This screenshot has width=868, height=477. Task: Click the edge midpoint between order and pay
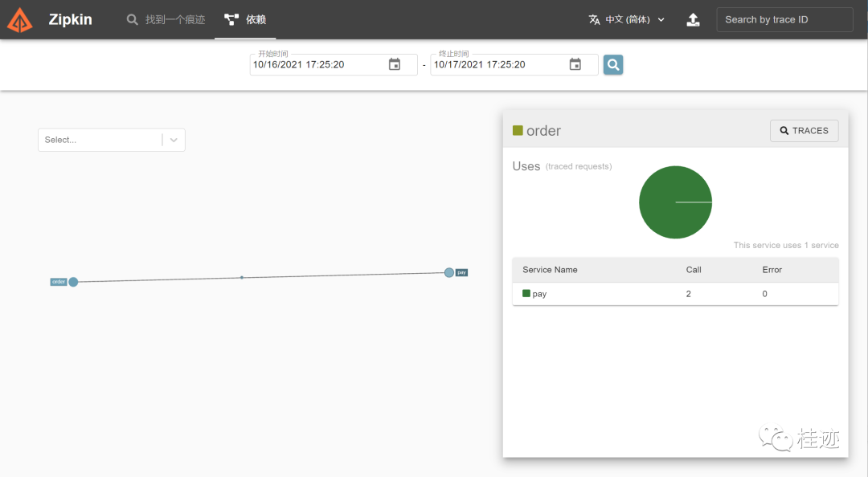click(242, 277)
